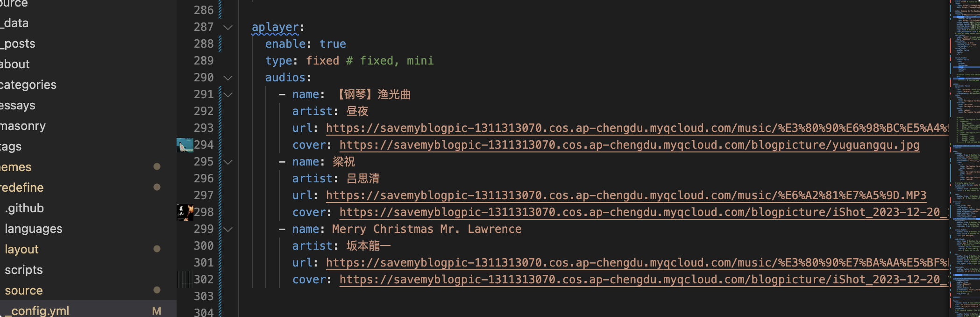980x317 pixels.
Task: Open the categories folder in explorer
Action: pos(28,85)
